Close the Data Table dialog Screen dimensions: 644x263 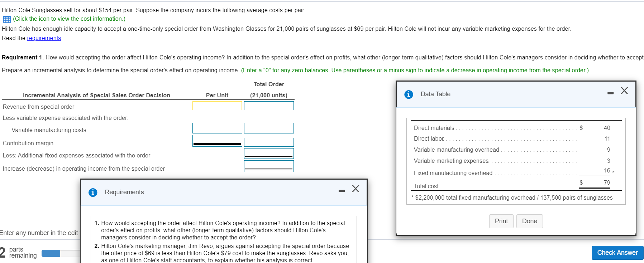tap(624, 91)
